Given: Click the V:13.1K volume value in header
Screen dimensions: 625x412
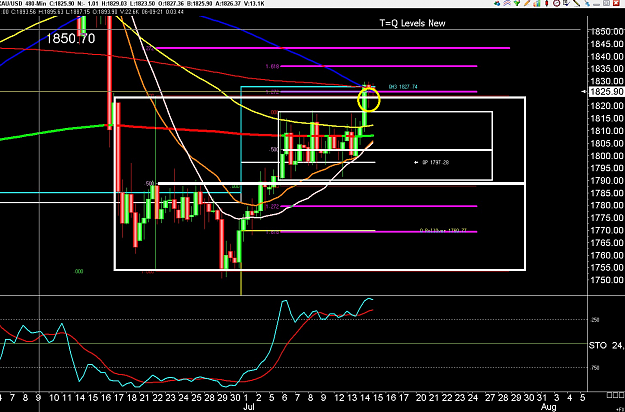Looking at the screenshot, I should point(252,4).
